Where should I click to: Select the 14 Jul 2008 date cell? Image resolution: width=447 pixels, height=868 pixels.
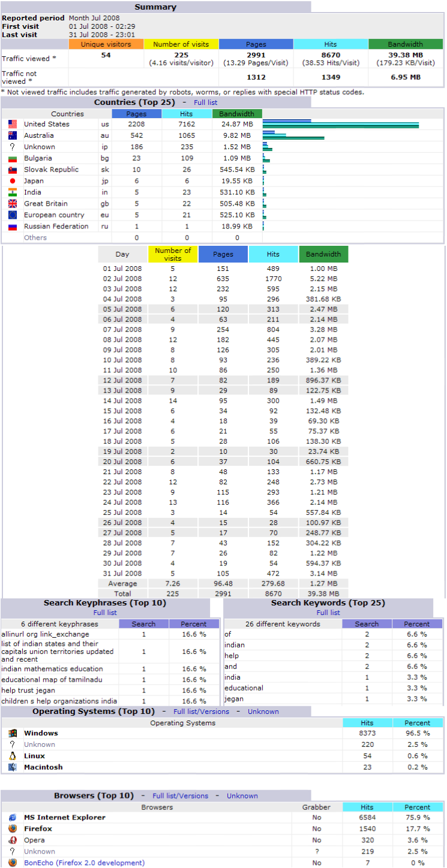[x=123, y=400]
